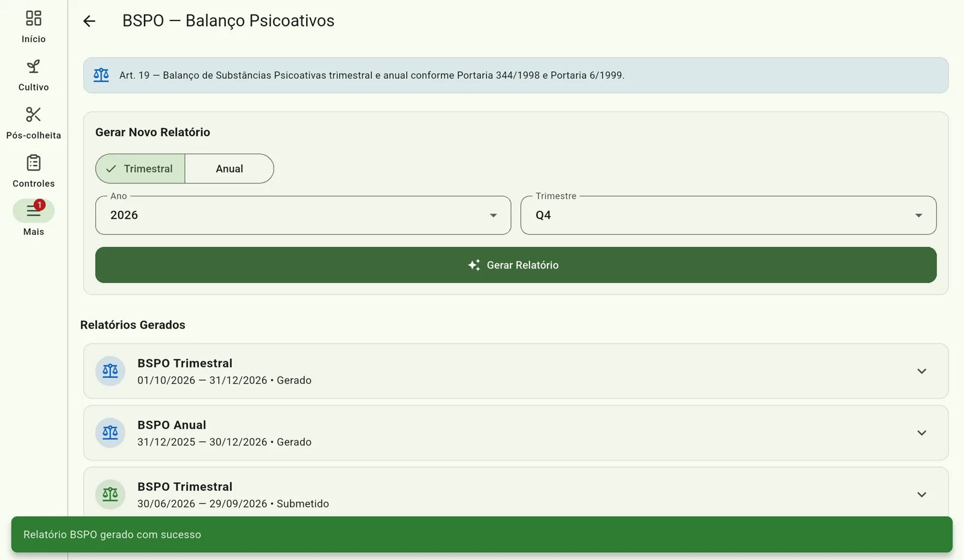Click the Art. 19 banner text
This screenshot has height=560, width=964.
[372, 75]
